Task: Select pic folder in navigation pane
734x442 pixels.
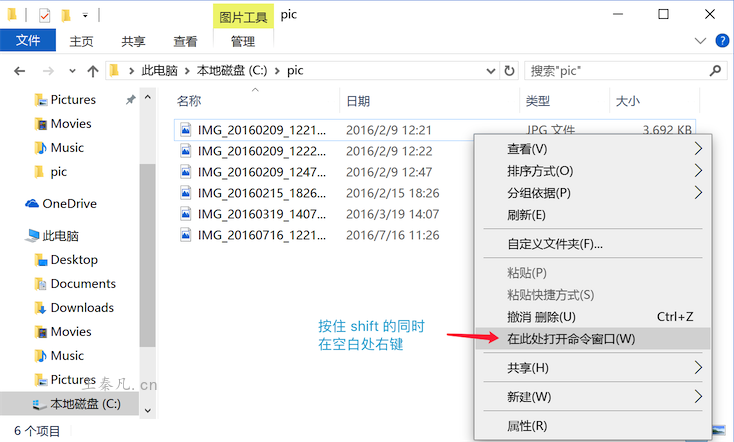Action: click(51, 172)
